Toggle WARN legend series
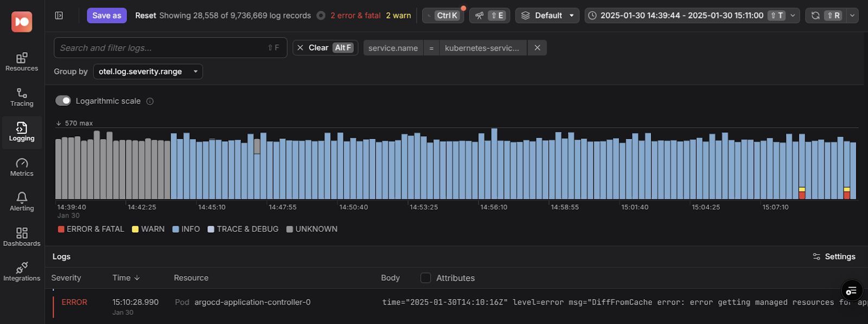The width and height of the screenshot is (868, 324). 148,229
